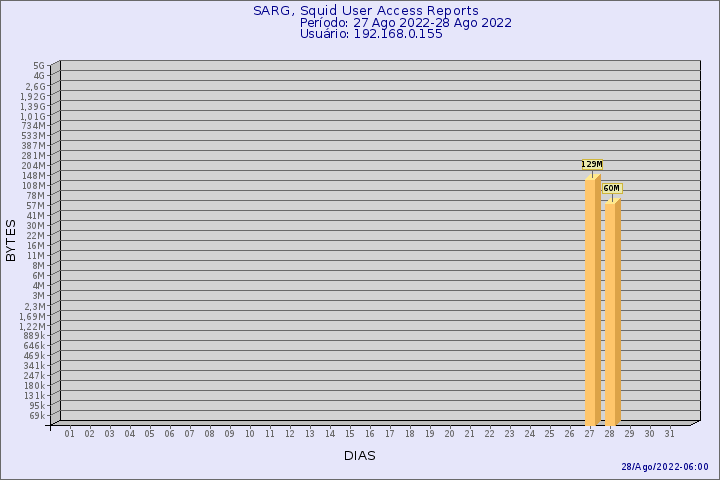Click day 26 on the x-axis
This screenshot has height=480, width=720.
point(569,434)
